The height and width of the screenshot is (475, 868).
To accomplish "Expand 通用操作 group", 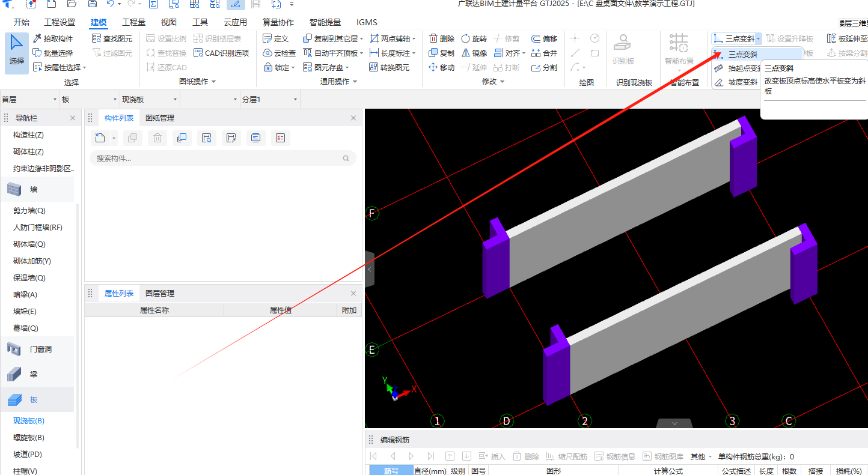I will (338, 81).
